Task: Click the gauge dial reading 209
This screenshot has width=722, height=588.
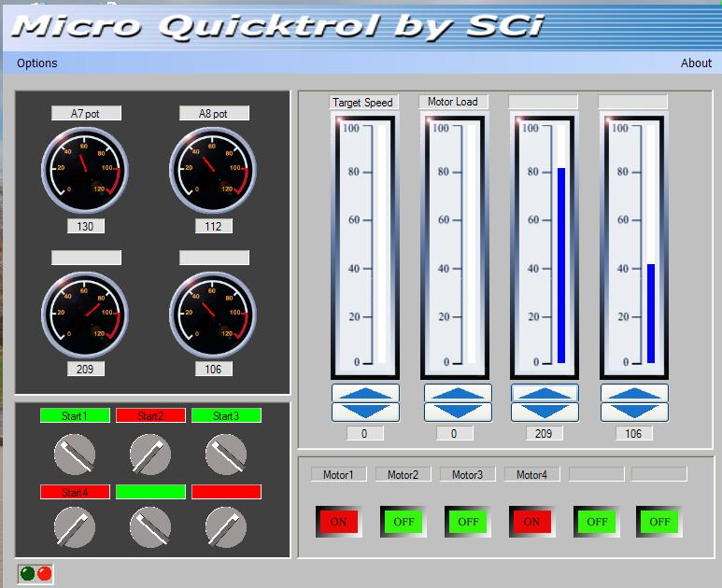Action: pos(85,315)
